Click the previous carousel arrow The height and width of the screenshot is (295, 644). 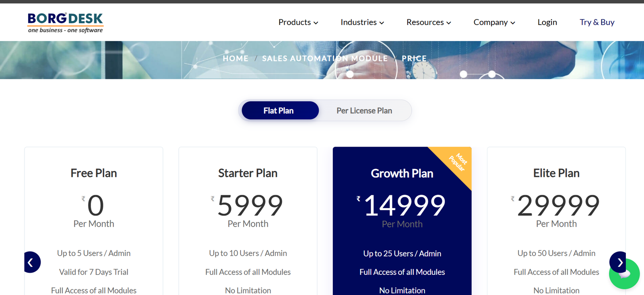[x=32, y=262]
